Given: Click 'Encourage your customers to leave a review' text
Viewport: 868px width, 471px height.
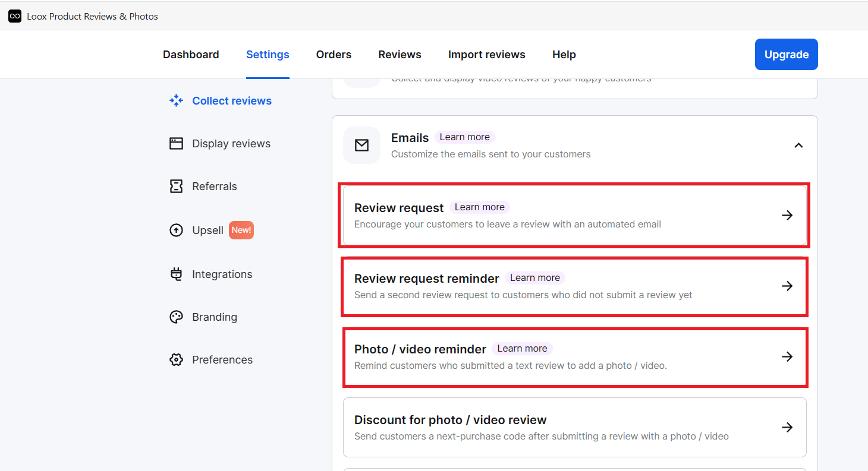Looking at the screenshot, I should pos(508,225).
